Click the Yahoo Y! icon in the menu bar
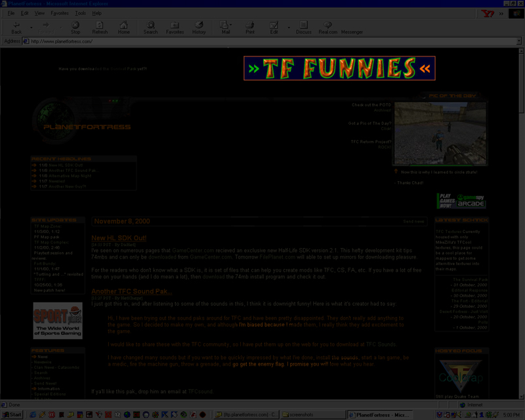The image size is (525, 420). 488,13
